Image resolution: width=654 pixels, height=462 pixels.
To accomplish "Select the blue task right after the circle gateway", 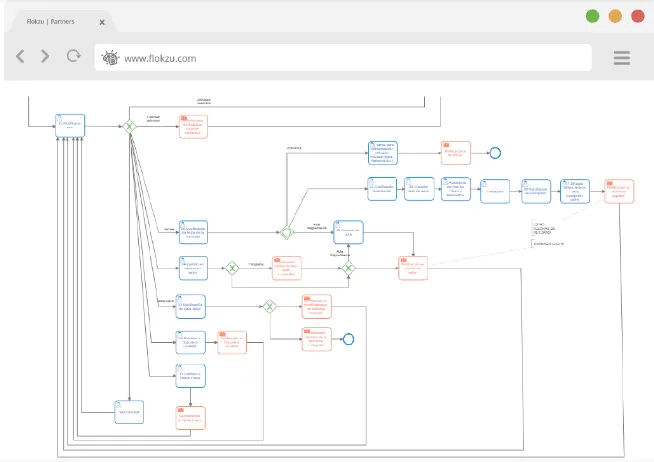I will click(x=348, y=232).
